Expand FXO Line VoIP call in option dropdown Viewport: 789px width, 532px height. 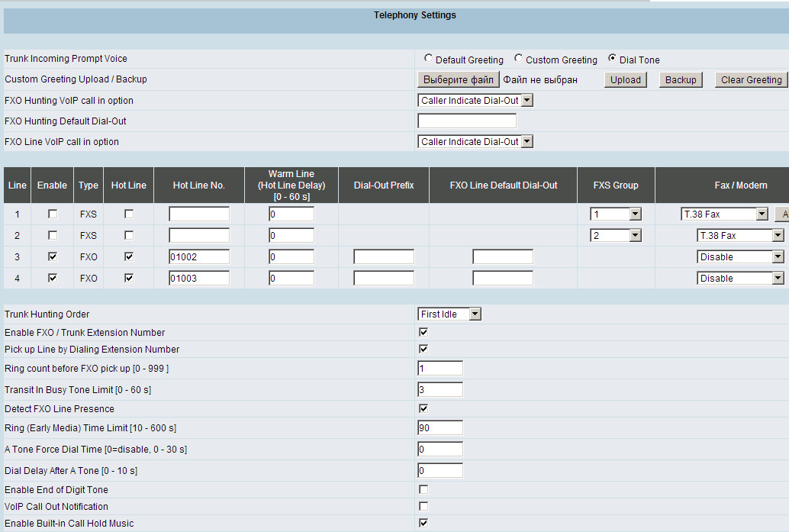tap(475, 141)
